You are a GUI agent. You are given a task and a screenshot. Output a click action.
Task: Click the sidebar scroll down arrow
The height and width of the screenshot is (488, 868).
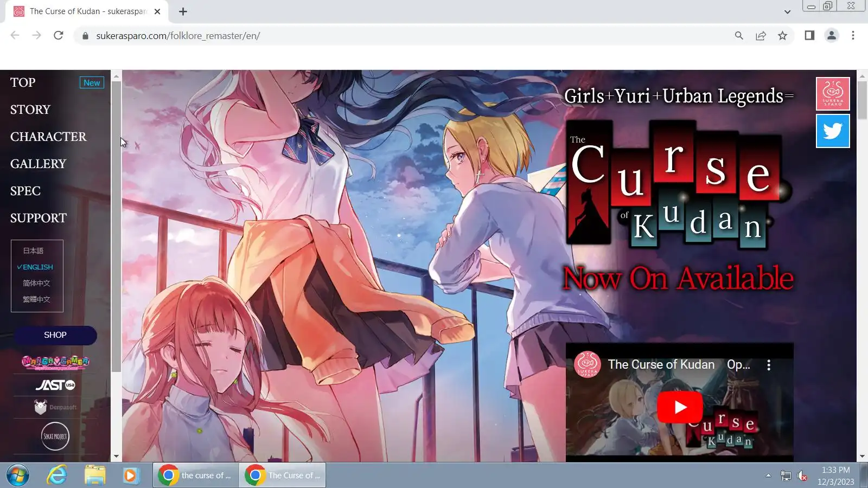116,457
